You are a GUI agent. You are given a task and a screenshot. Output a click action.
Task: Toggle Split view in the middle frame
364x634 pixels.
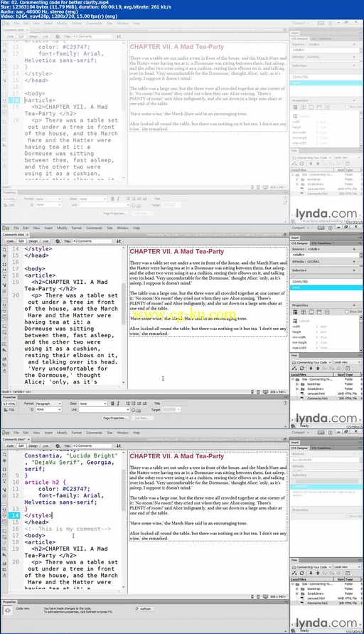[x=21, y=241]
